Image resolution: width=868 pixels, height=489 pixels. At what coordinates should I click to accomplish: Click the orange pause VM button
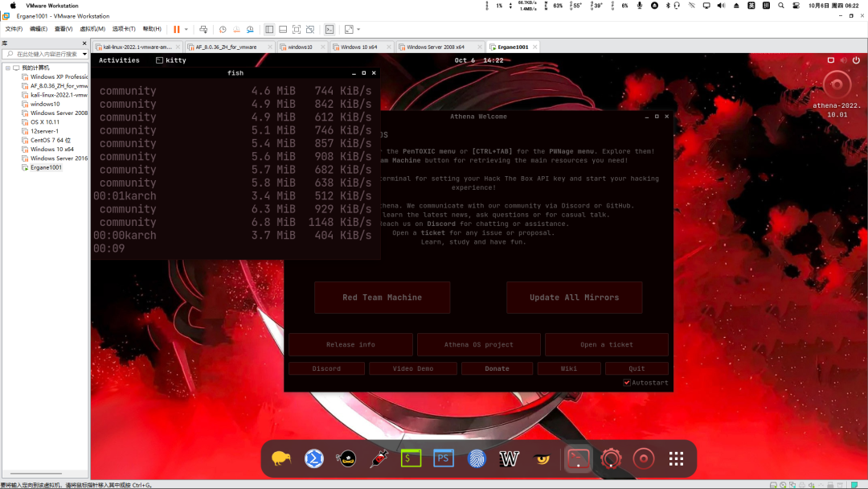click(x=177, y=29)
